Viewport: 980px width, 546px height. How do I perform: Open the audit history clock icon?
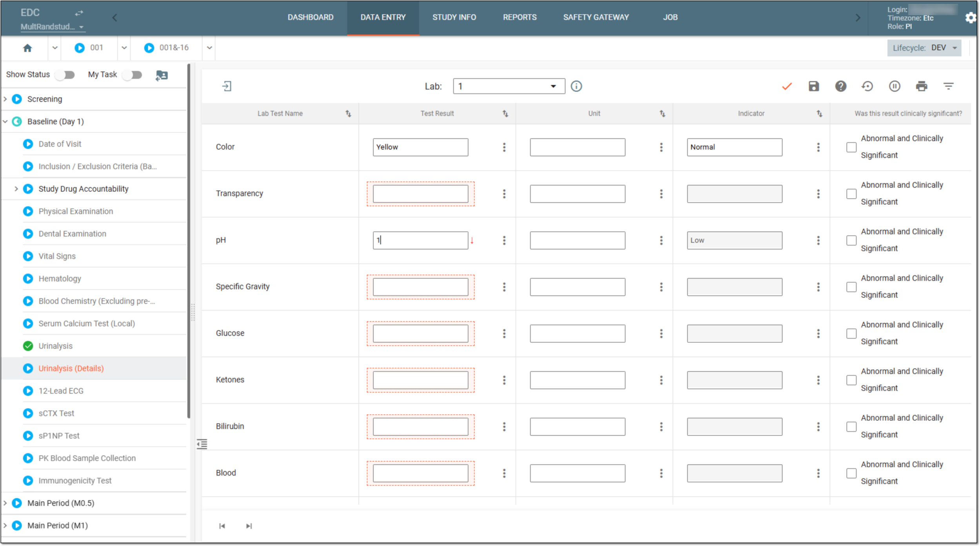click(x=867, y=86)
